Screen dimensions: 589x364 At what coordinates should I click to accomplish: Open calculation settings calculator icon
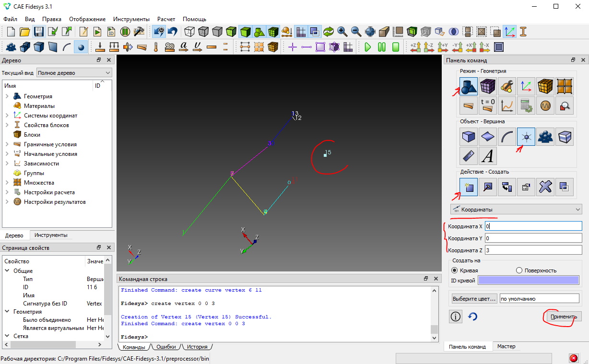pyautogui.click(x=526, y=105)
